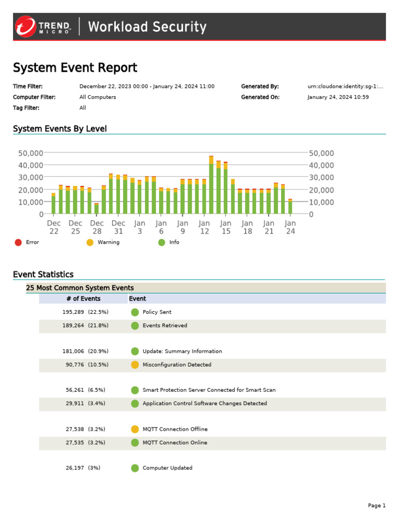Click the 'Policy Sent' event name
The image size is (399, 532).
tap(157, 312)
